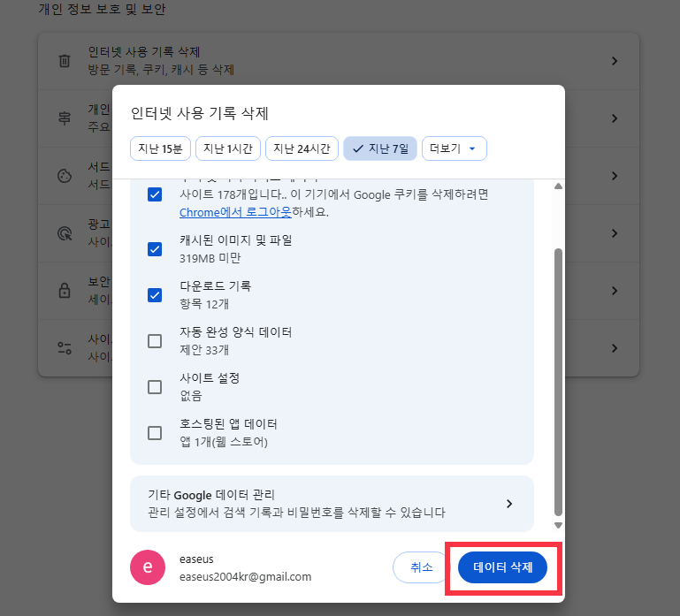The height and width of the screenshot is (616, 680).
Task: Check 호스팅된 앱 데이터 checkbox
Action: pyautogui.click(x=155, y=433)
